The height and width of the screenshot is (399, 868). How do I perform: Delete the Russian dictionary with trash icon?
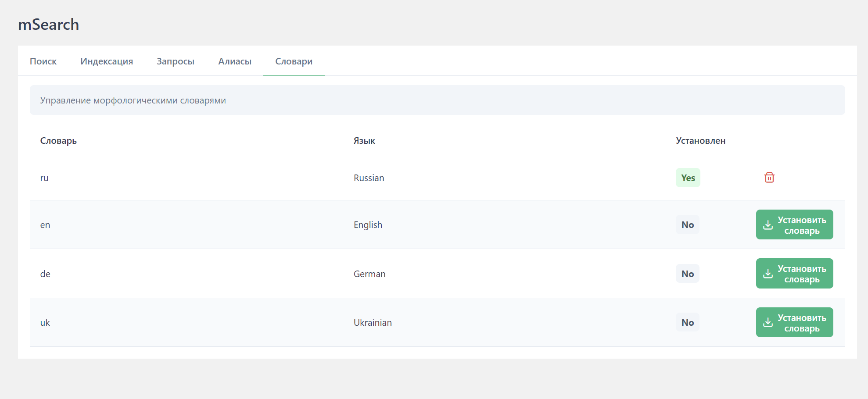click(x=769, y=178)
